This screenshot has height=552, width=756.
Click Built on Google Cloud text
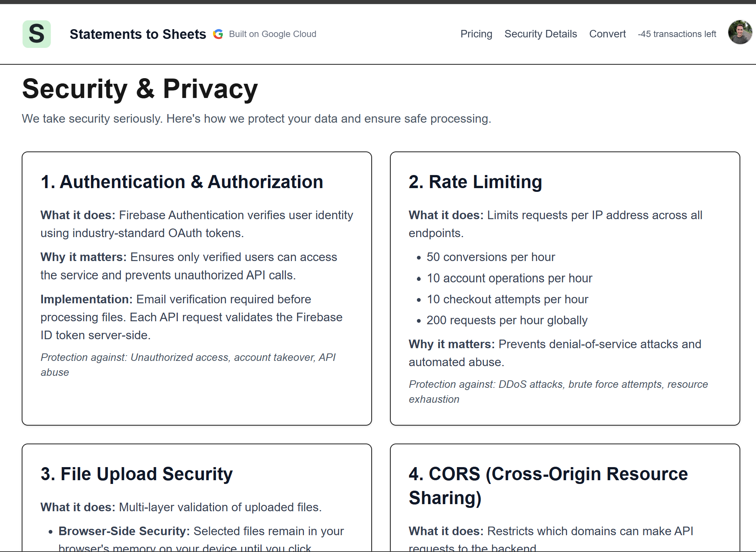click(x=272, y=34)
